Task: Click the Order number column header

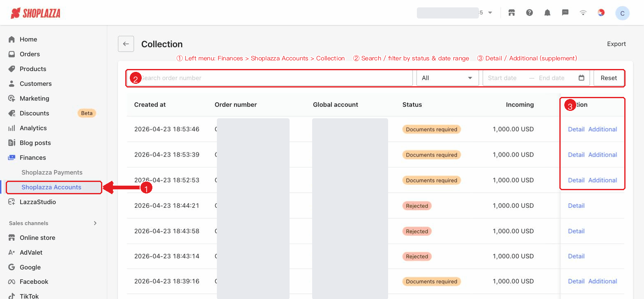Action: [x=236, y=105]
